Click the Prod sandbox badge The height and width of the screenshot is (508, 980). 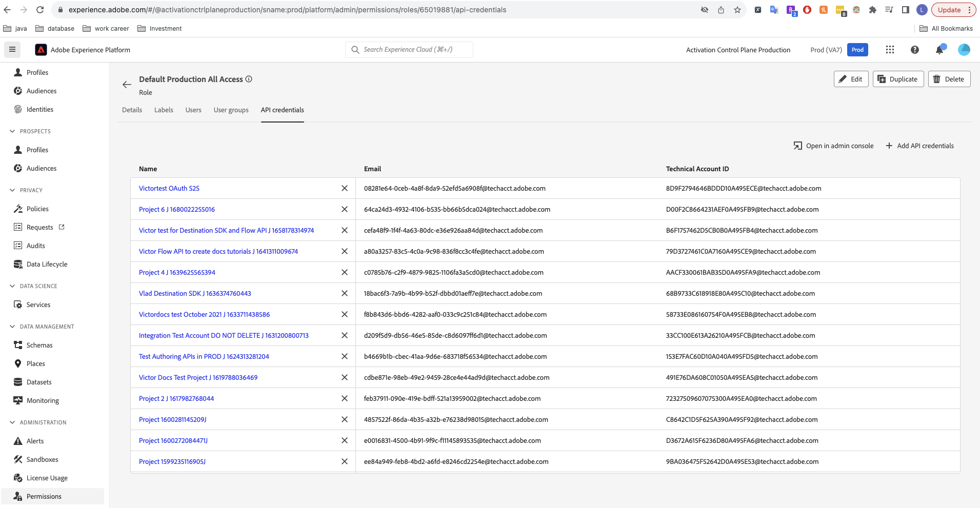857,50
